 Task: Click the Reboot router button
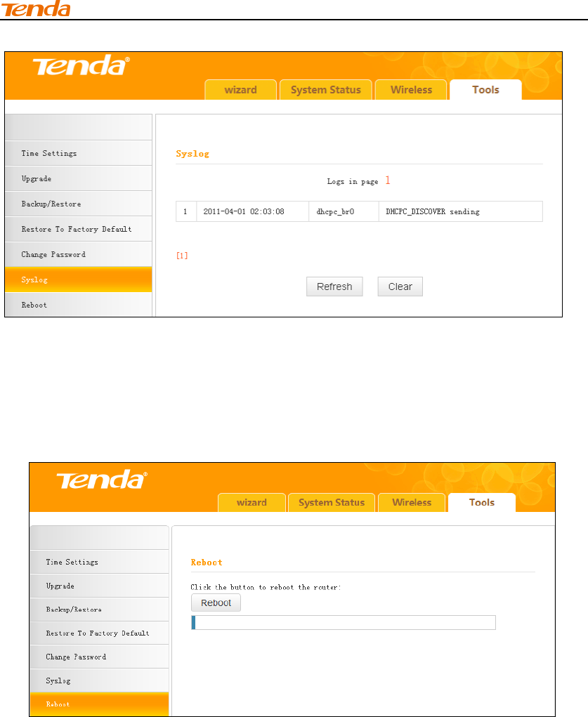click(x=216, y=603)
